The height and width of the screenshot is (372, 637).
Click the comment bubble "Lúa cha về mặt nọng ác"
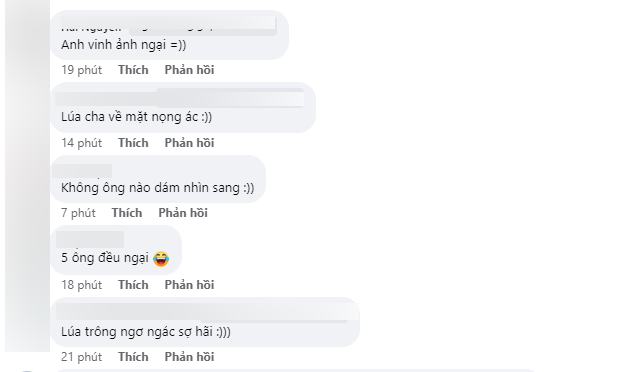[x=183, y=108]
